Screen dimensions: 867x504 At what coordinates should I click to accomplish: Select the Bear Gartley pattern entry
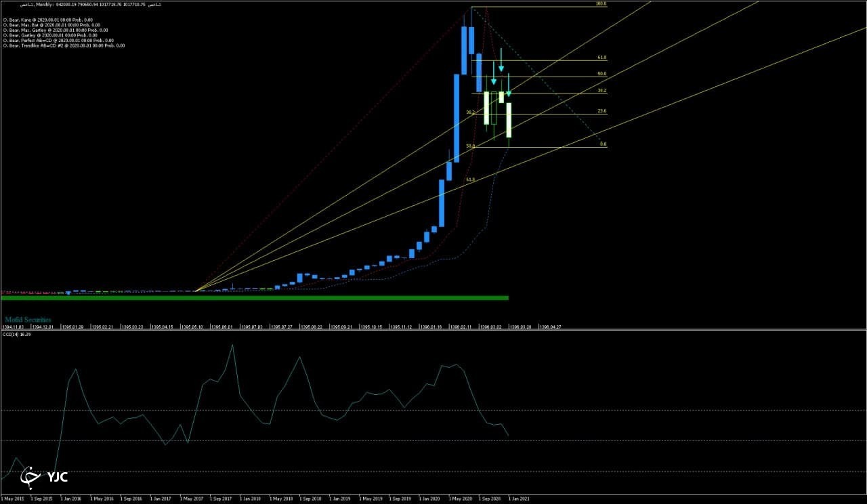(x=50, y=35)
